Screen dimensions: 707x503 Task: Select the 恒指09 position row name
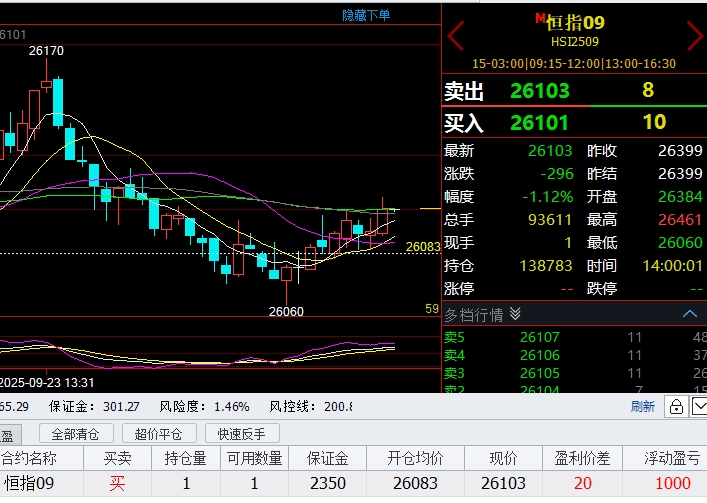29,484
